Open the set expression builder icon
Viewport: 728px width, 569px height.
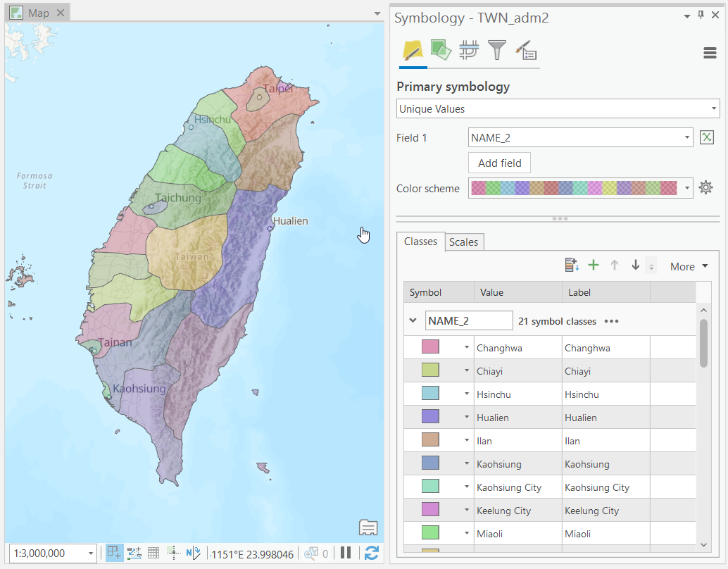click(x=706, y=137)
